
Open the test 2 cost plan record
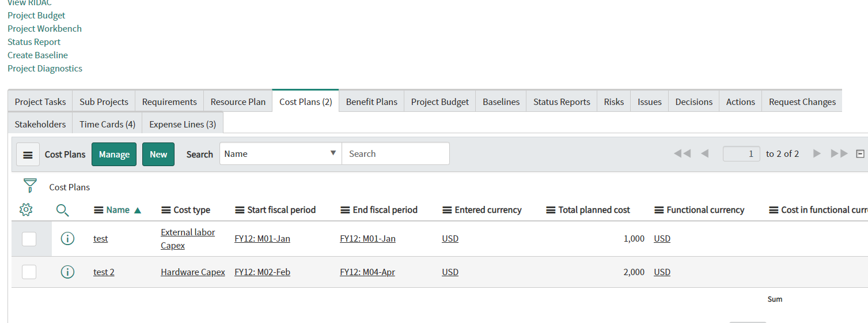click(x=104, y=272)
